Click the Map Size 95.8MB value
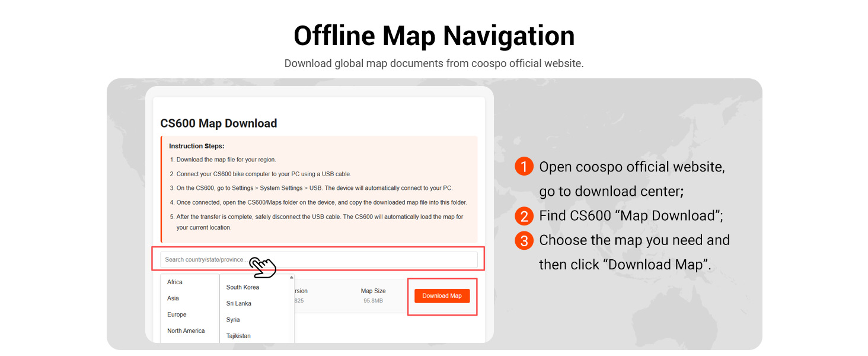 (373, 301)
